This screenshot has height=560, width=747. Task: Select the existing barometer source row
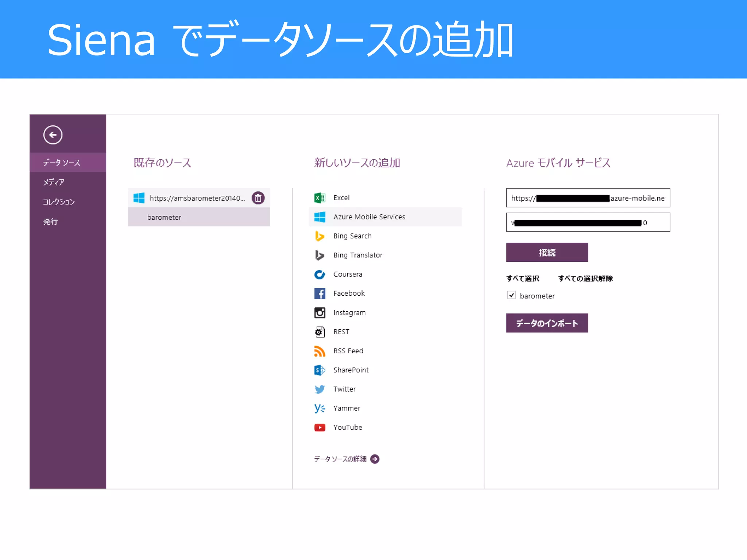click(199, 217)
